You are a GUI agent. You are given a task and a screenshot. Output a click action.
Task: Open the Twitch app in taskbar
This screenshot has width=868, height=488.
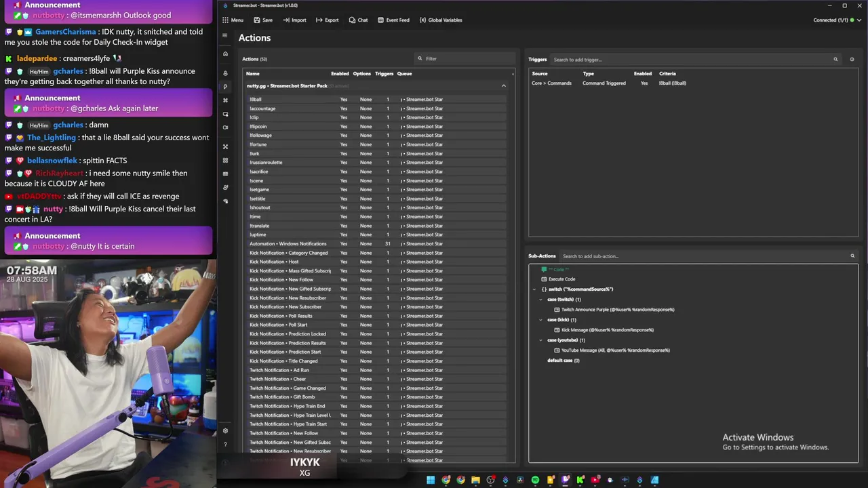(x=566, y=480)
